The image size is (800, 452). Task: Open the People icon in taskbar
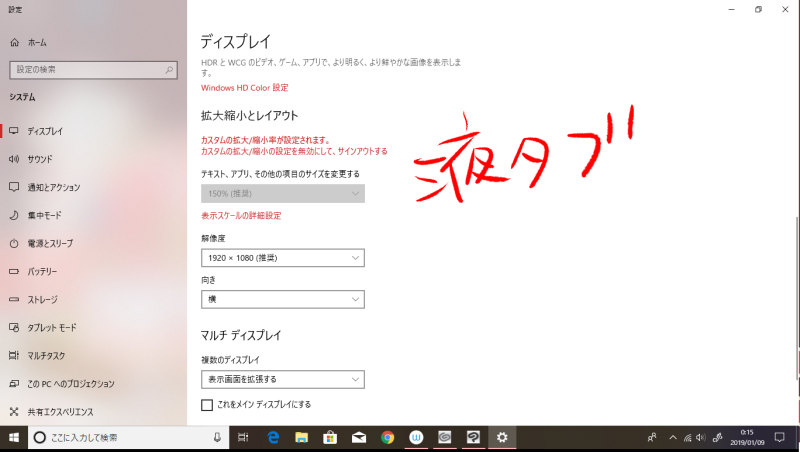click(652, 437)
